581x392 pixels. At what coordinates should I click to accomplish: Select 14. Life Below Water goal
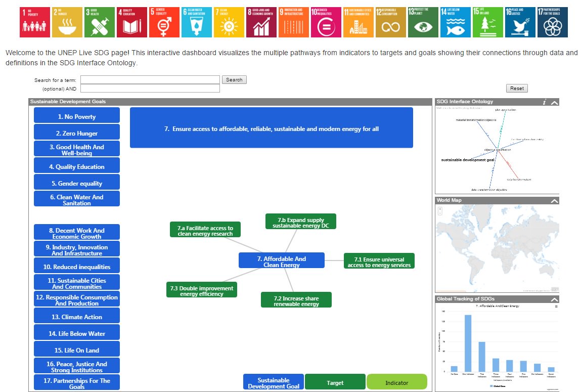pos(77,332)
